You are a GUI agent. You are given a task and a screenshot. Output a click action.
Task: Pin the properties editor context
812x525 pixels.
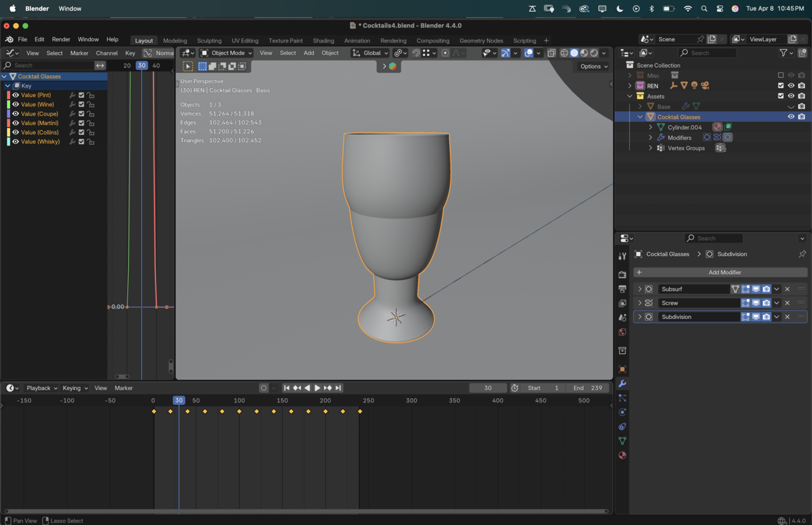[802, 254]
